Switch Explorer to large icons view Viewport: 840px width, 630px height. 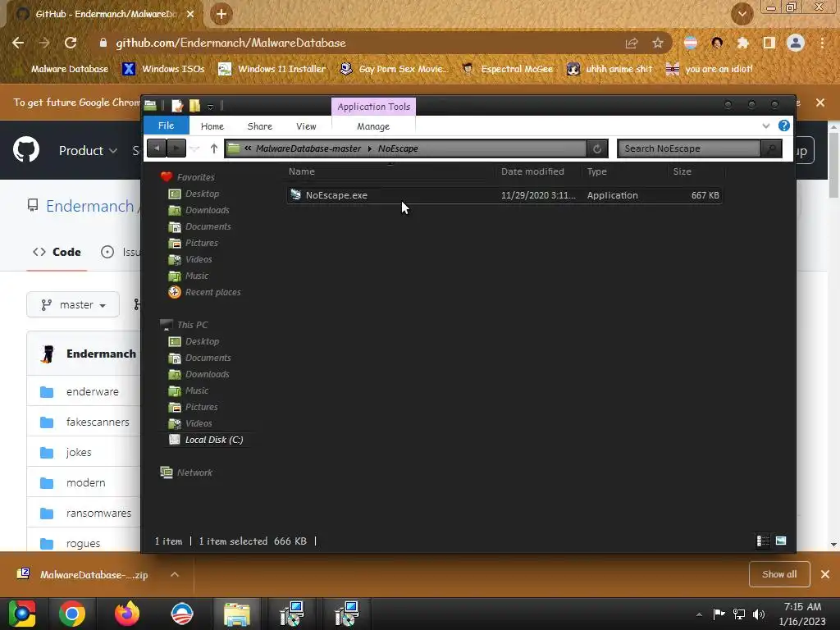tap(781, 541)
